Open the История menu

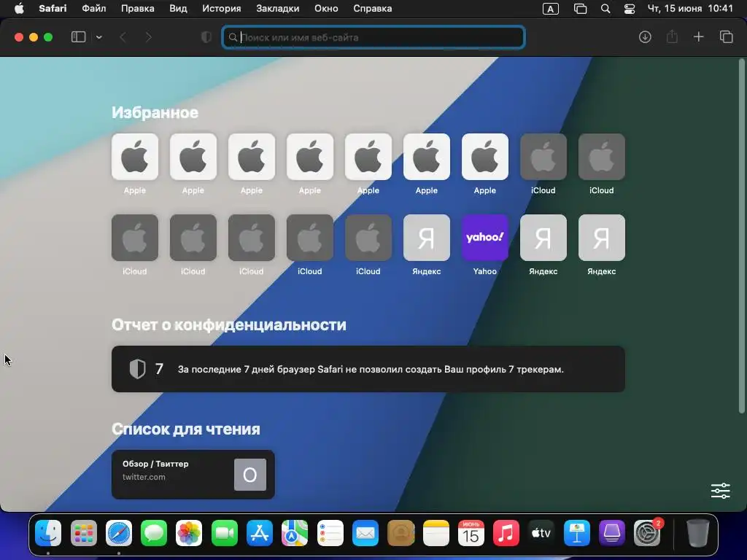tap(222, 9)
